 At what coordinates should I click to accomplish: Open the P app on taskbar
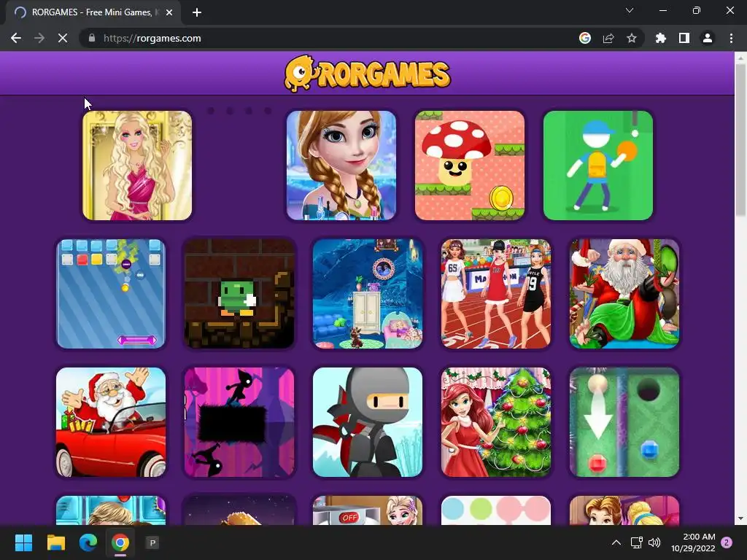[x=152, y=542]
